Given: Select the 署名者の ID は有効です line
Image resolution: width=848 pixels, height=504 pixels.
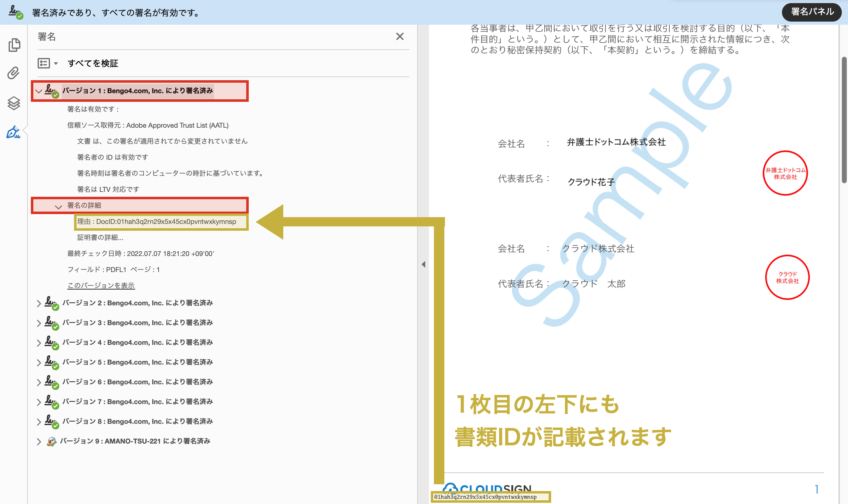Looking at the screenshot, I should click(x=112, y=157).
